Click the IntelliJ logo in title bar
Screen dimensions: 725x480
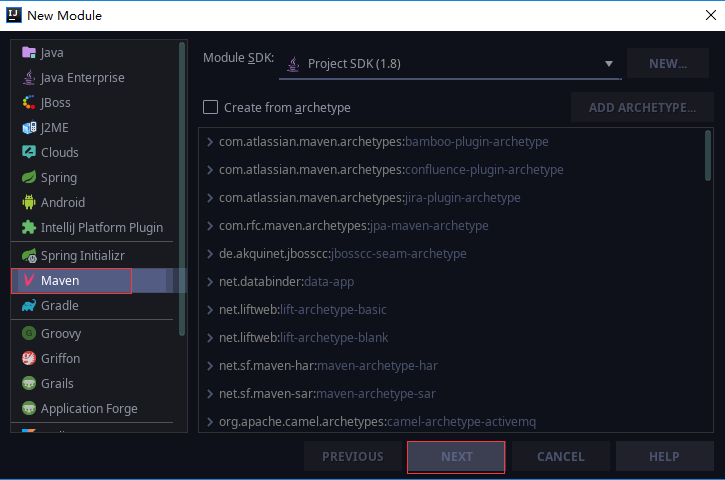coord(13,15)
